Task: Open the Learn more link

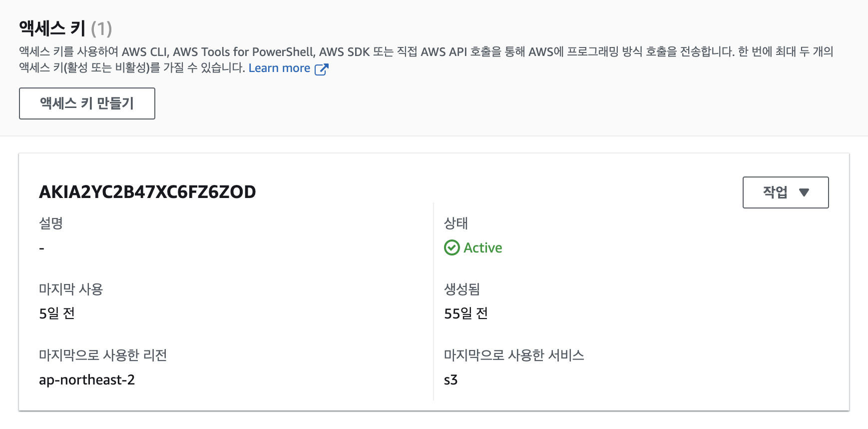Action: 279,68
